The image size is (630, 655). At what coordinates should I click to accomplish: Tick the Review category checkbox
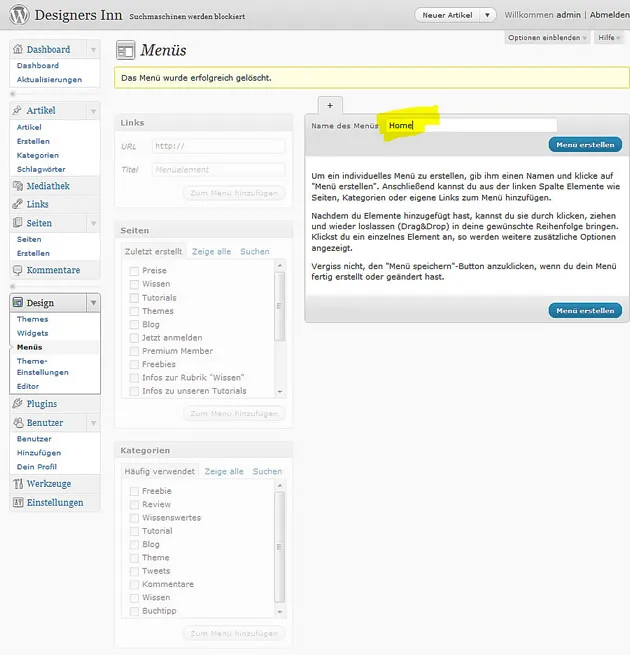tap(134, 505)
